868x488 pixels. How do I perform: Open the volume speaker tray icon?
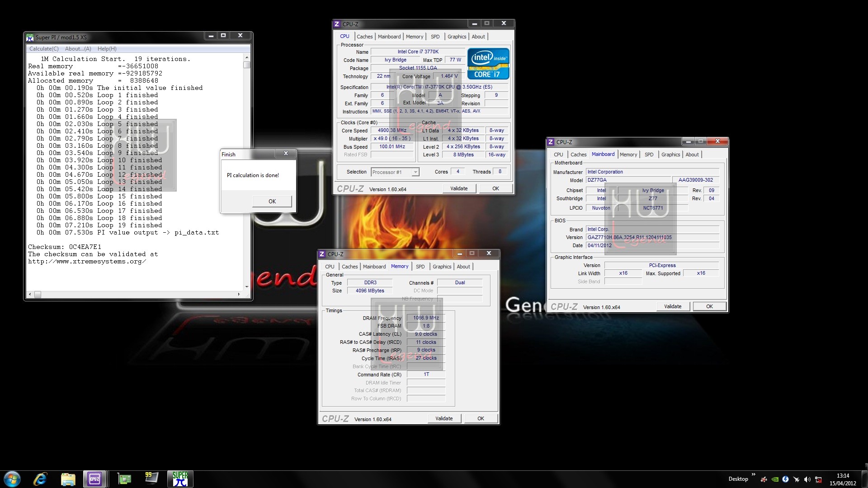pos(807,479)
